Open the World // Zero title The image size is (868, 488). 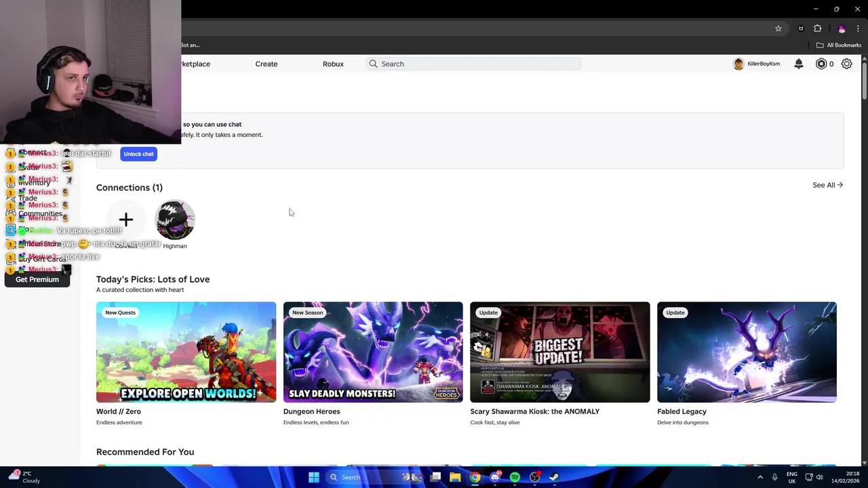point(119,411)
